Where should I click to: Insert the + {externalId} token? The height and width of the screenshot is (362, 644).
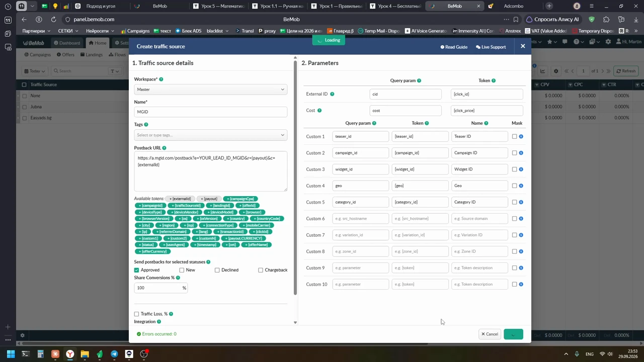pyautogui.click(x=180, y=199)
